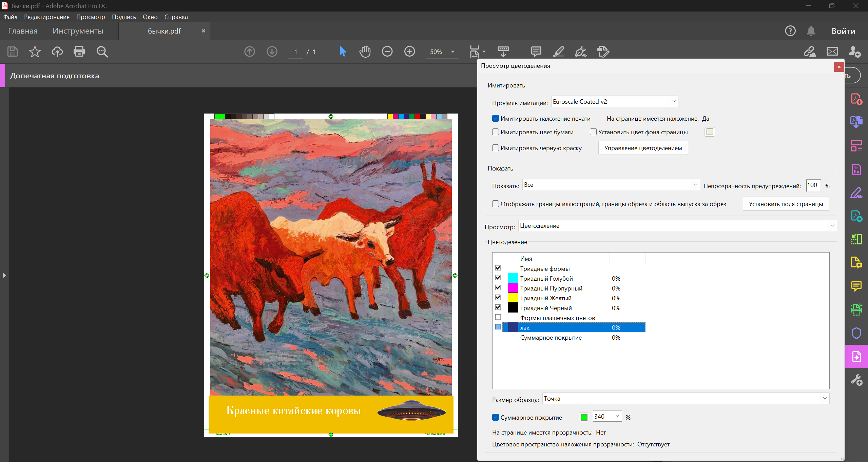Open the Print Production tool in sidebar

pos(856,356)
